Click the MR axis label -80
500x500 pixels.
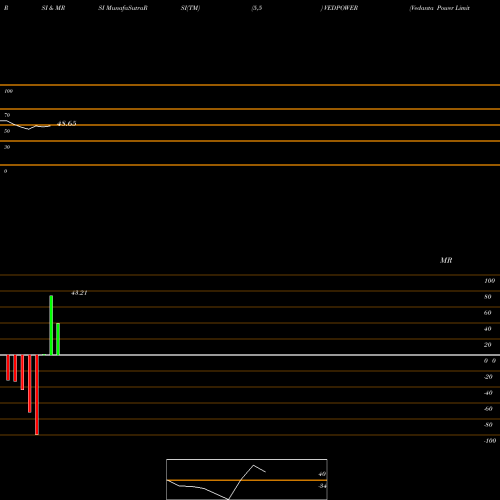tap(488, 425)
